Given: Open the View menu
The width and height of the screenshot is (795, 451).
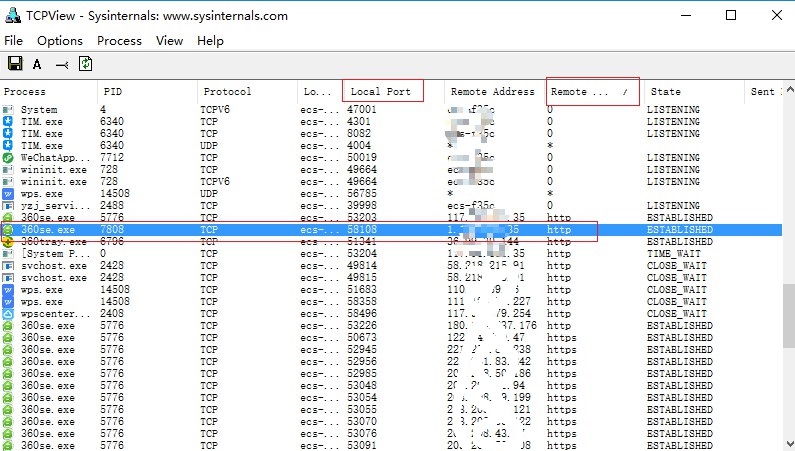Looking at the screenshot, I should [x=169, y=41].
